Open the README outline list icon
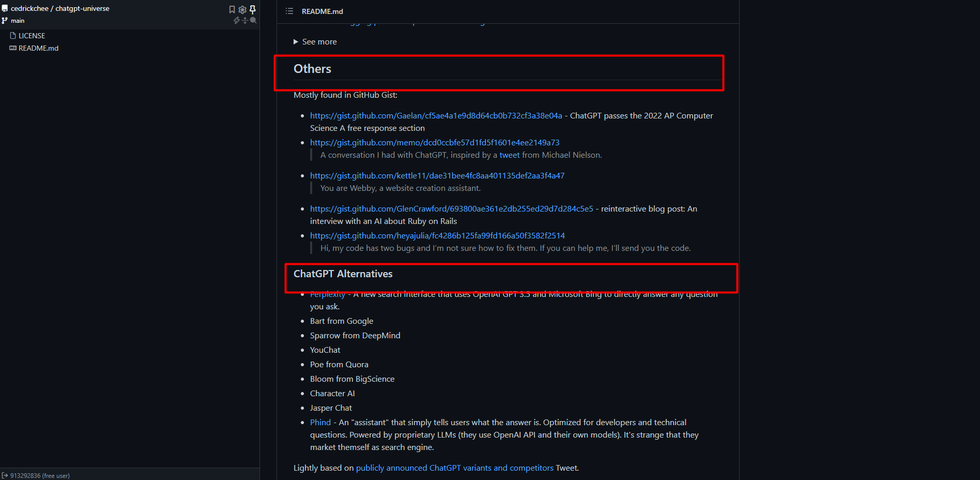Viewport: 980px width, 480px height. (x=289, y=11)
